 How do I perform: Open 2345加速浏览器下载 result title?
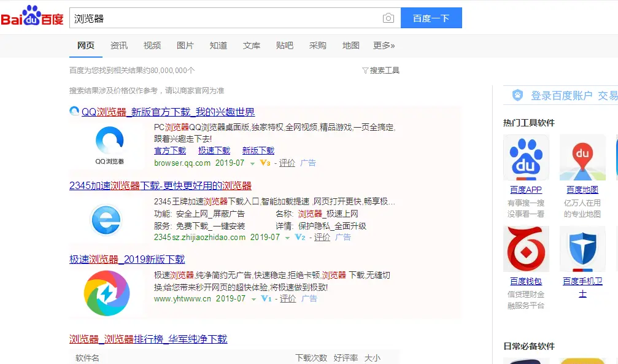tap(160, 186)
